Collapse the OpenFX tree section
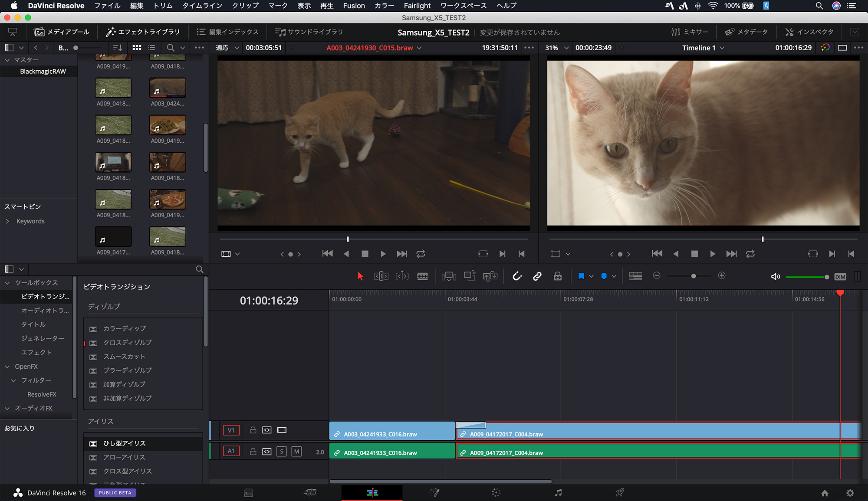The width and height of the screenshot is (868, 501). [7, 367]
